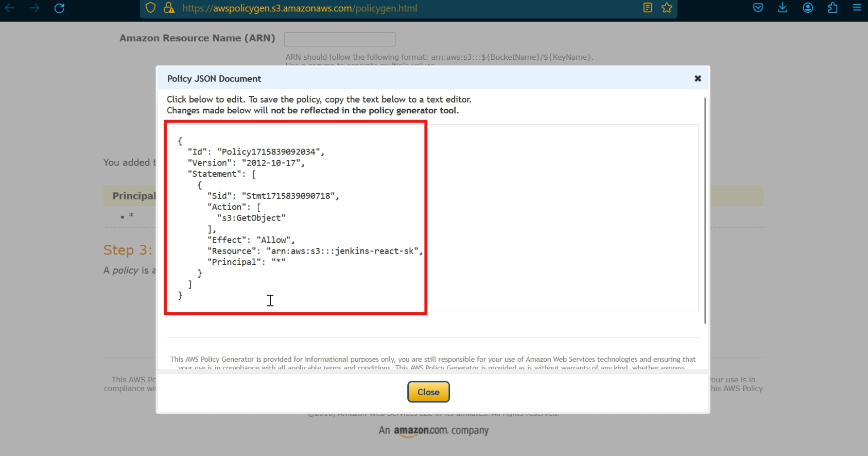The image size is (868, 456).
Task: Click the "s3:GetObject" action text
Action: coord(251,218)
